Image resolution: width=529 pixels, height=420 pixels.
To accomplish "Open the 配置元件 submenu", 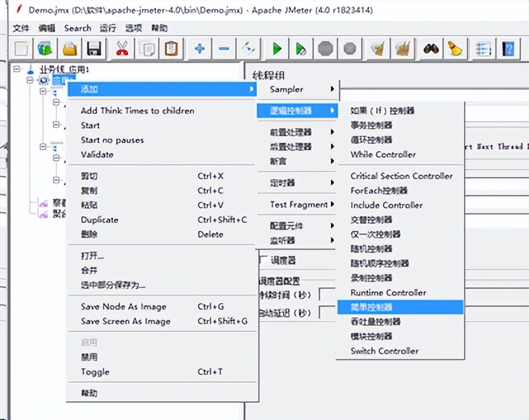I will pos(297,226).
